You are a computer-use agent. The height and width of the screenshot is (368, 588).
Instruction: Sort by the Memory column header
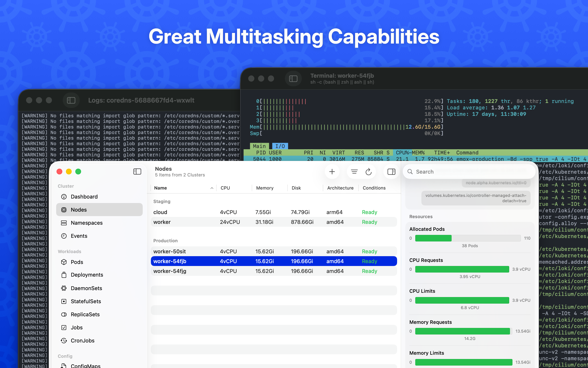[x=269, y=188]
